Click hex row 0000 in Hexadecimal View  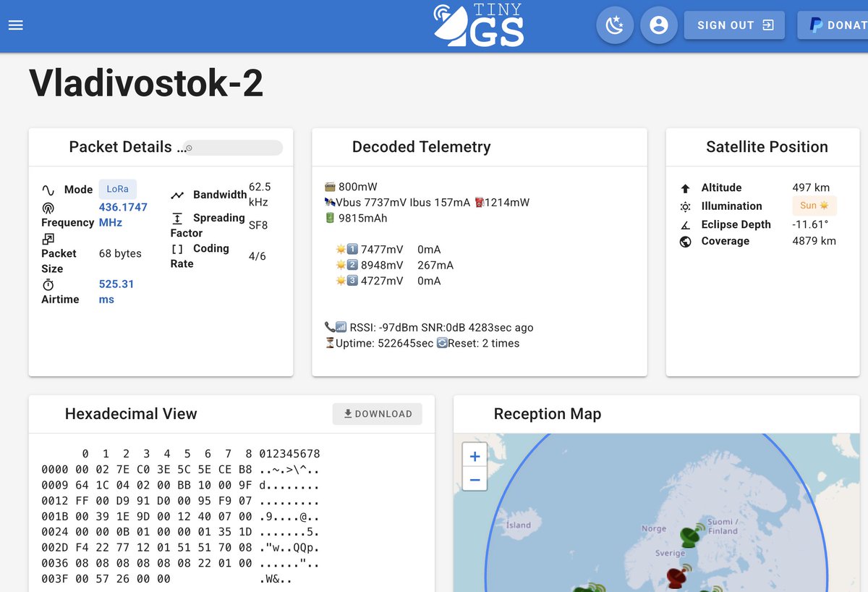click(181, 469)
